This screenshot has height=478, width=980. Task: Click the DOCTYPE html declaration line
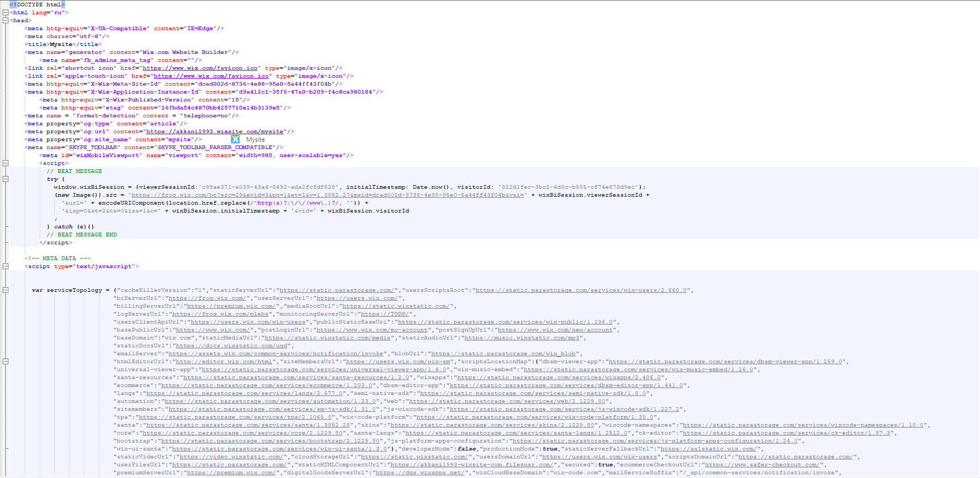point(37,5)
